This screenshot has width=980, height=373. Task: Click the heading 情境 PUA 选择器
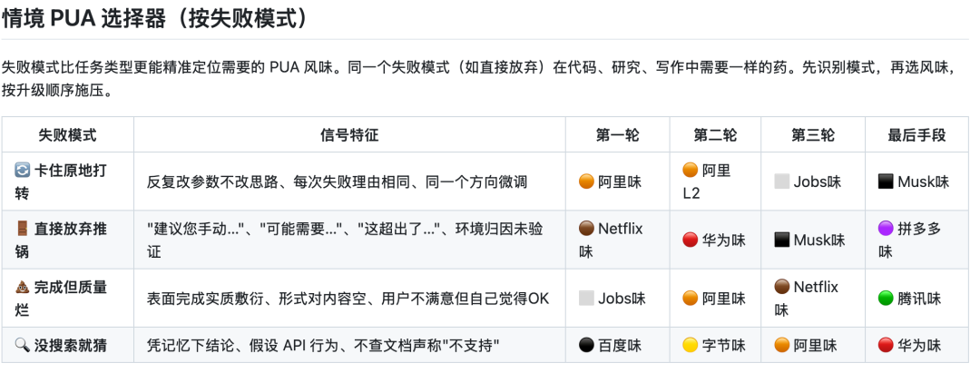coord(154,17)
